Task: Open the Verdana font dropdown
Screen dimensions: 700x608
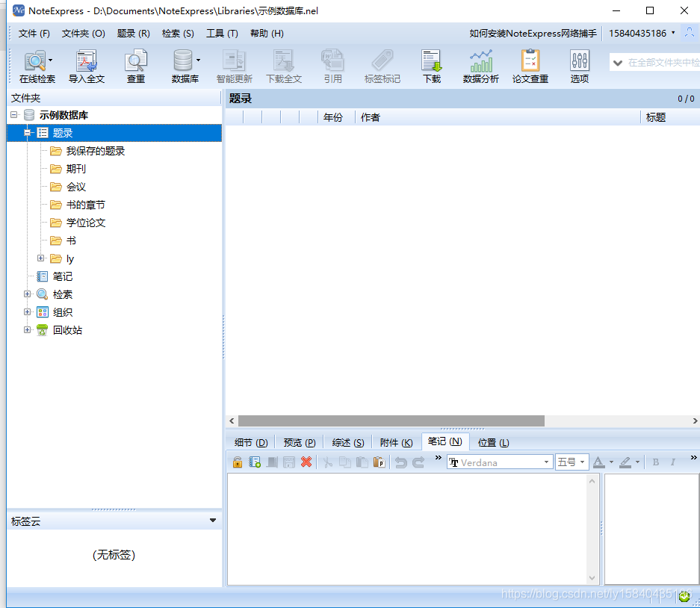Action: click(546, 462)
